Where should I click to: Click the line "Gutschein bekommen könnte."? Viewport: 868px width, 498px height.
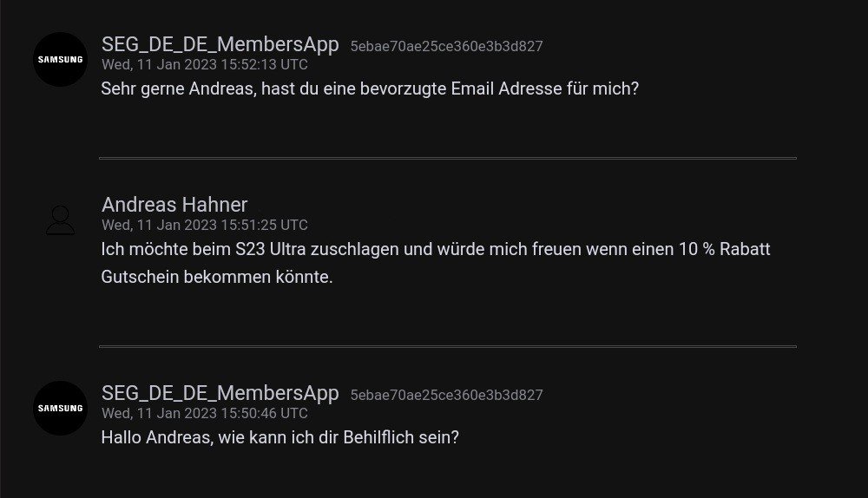217,278
